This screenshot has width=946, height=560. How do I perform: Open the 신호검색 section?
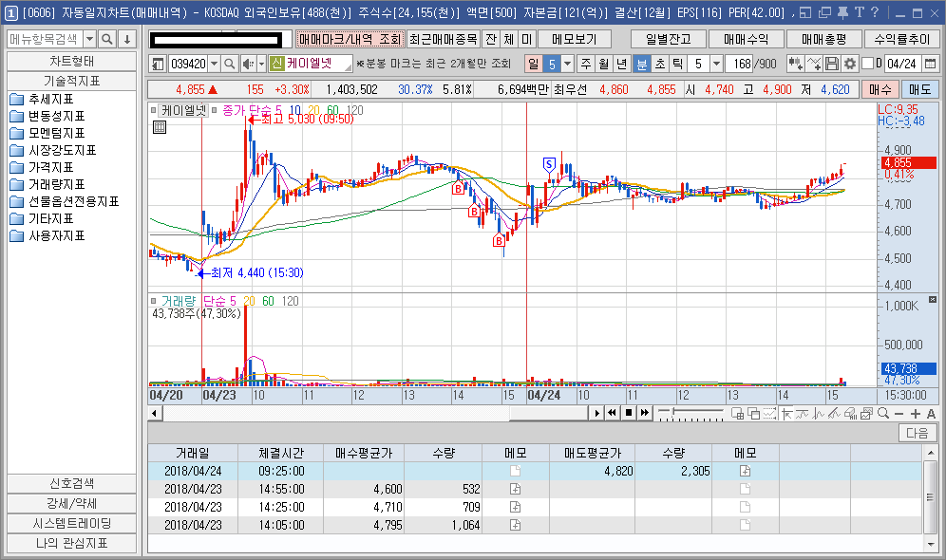[x=72, y=483]
